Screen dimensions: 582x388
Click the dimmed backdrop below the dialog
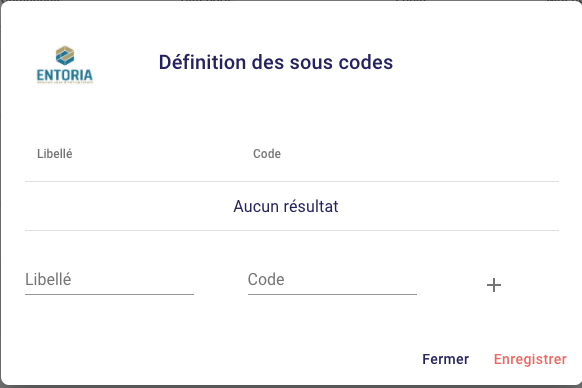click(x=291, y=387)
